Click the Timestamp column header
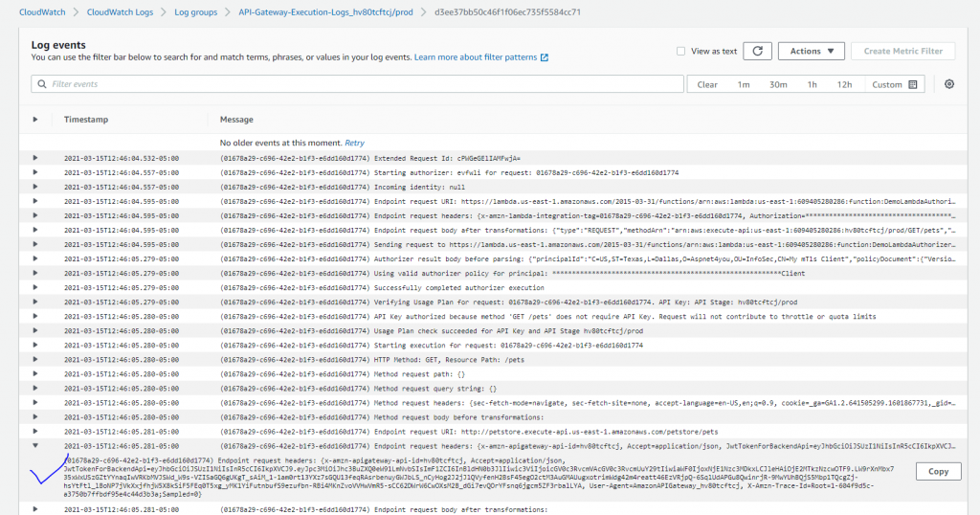 (86, 120)
